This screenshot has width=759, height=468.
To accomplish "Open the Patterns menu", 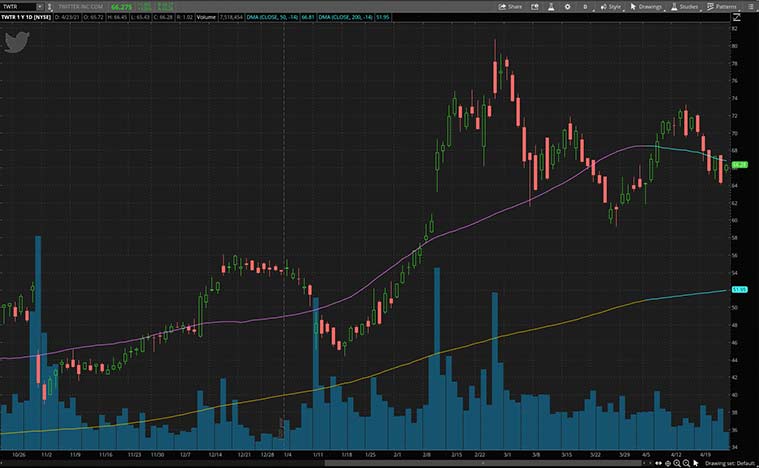I will point(721,7).
